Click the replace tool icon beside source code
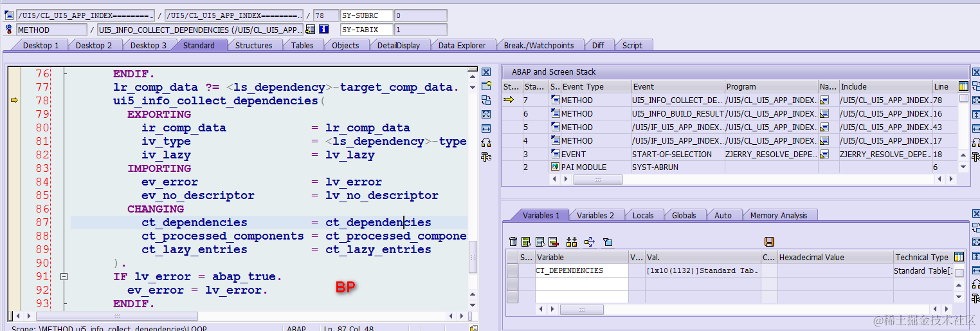Screen dimensions: 980x331 [x=486, y=100]
